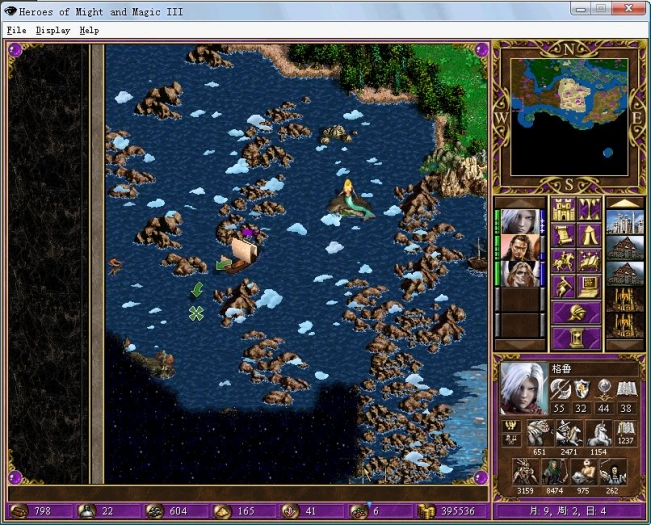Click the knowledge open-book icon
Screen dimensions: 651x525
coord(626,390)
